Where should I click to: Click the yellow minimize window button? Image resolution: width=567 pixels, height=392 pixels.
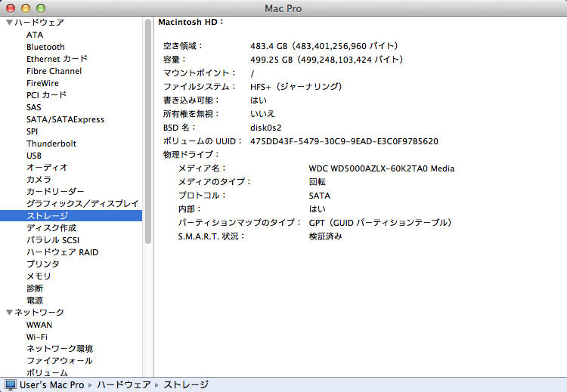pos(26,8)
